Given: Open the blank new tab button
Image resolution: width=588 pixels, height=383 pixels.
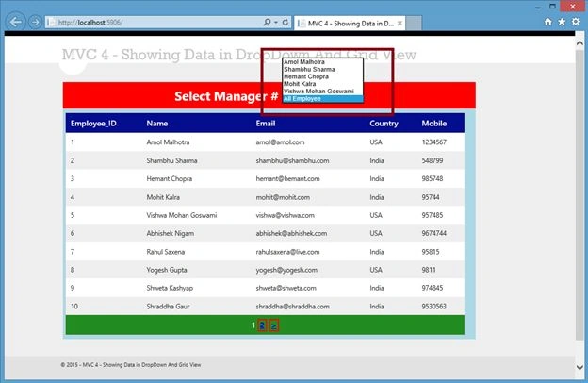Looking at the screenshot, I should point(414,24).
